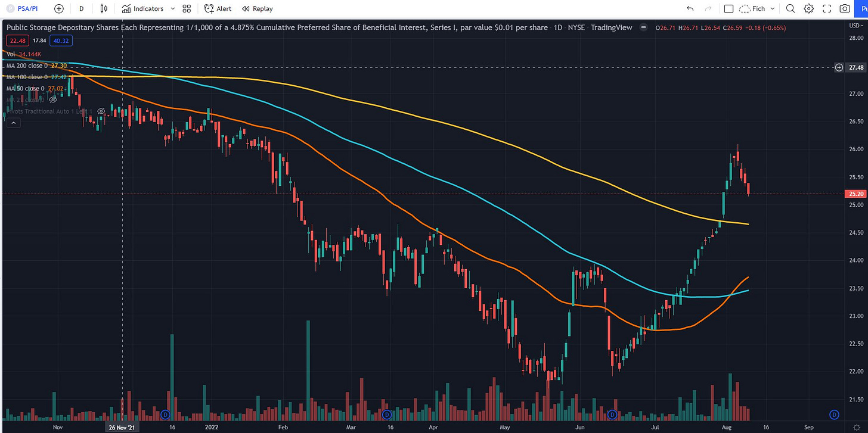The height and width of the screenshot is (433, 868).
Task: Click the 25.20 last price label
Action: (856, 194)
